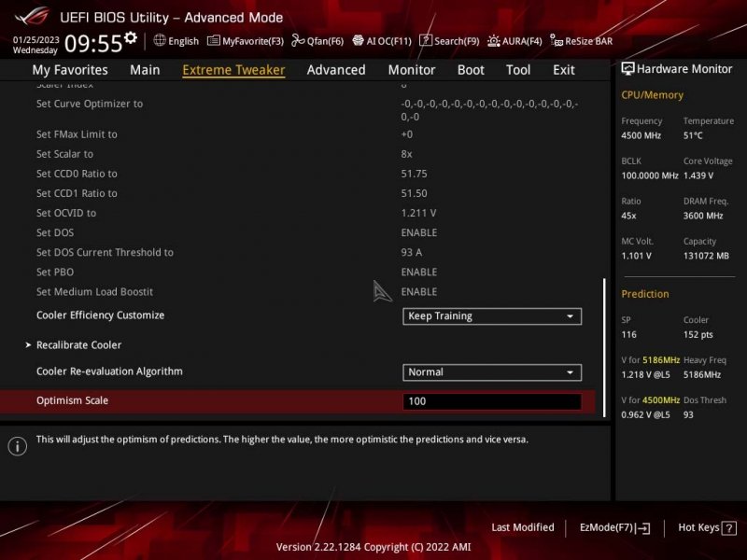
Task: Click the 01/25/2023 date display
Action: (x=36, y=40)
